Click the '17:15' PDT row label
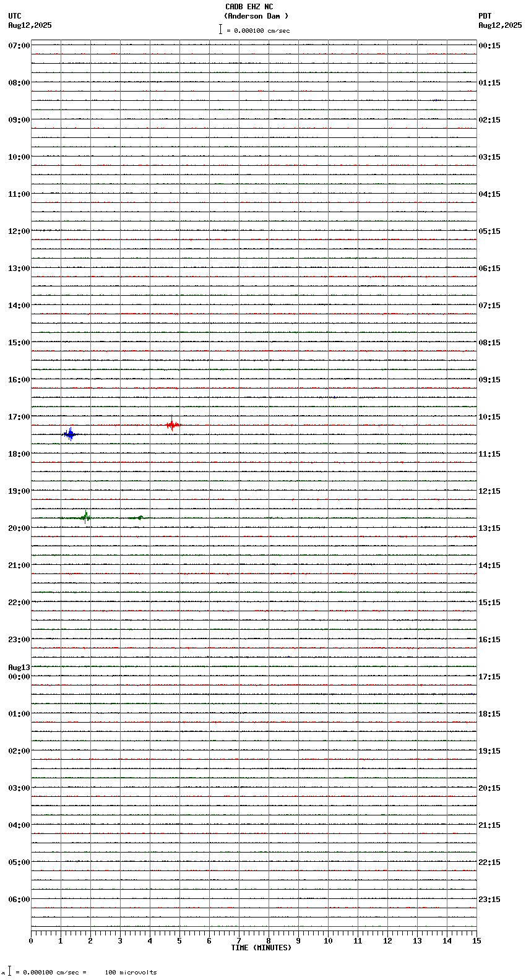Image resolution: width=526 pixels, height=980 pixels. click(x=489, y=677)
